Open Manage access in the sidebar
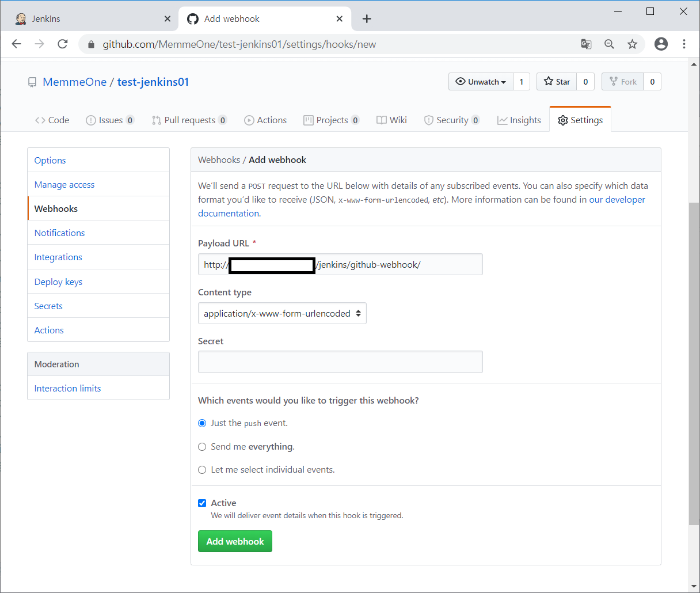 click(98, 184)
